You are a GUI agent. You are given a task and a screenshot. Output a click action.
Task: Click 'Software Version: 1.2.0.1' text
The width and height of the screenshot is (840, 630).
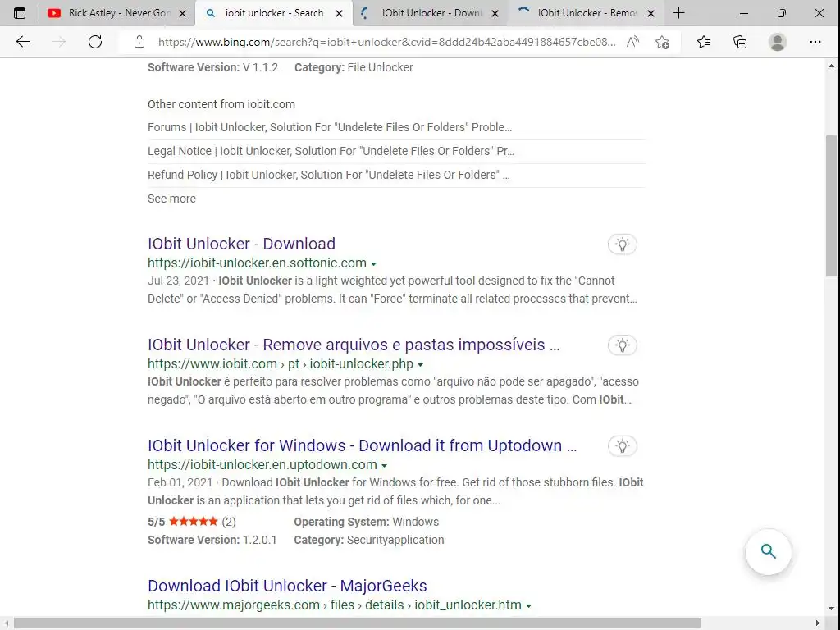point(212,540)
